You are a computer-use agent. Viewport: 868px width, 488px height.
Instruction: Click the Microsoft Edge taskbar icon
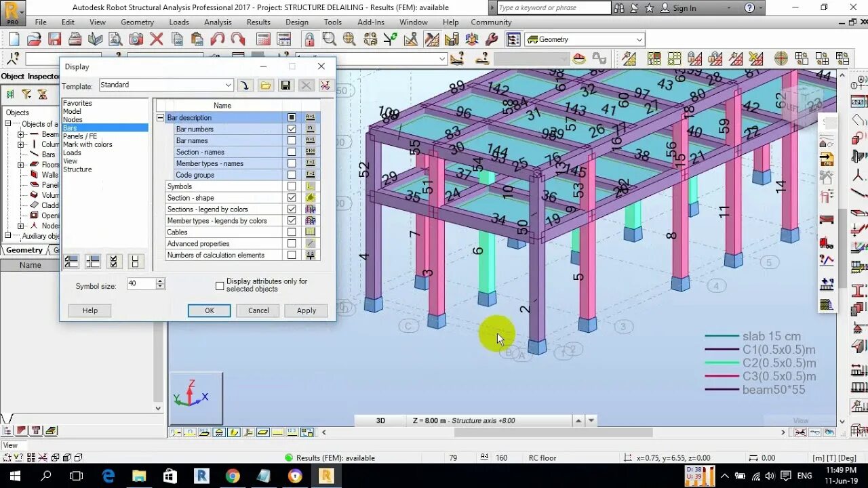(108, 476)
